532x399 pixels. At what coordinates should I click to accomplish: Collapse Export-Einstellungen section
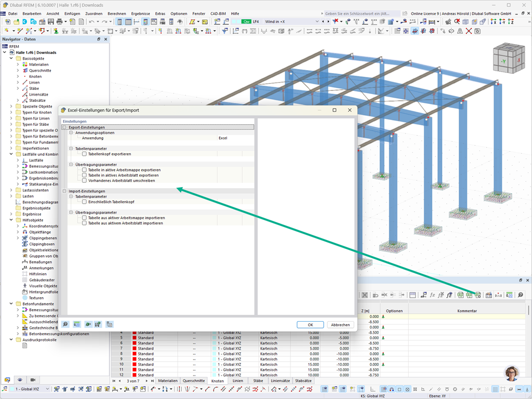64,127
